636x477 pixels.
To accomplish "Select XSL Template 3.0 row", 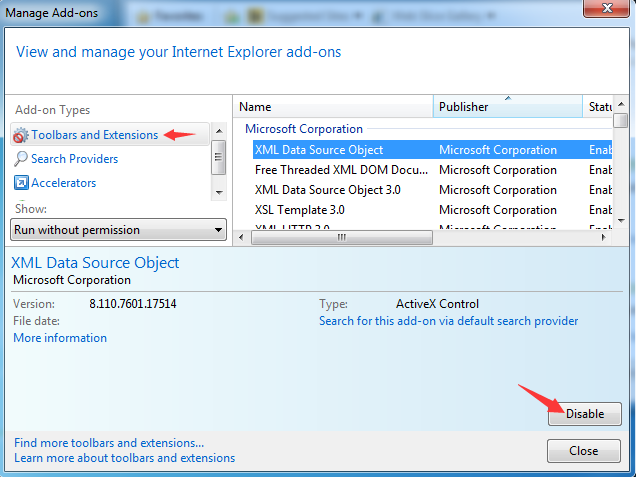I will [432, 210].
